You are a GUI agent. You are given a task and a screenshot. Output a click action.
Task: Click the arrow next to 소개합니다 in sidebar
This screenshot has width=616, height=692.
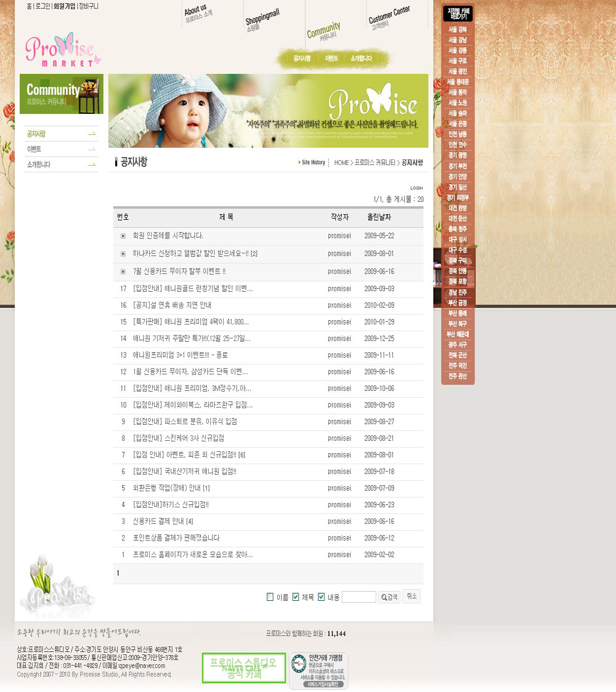point(92,164)
